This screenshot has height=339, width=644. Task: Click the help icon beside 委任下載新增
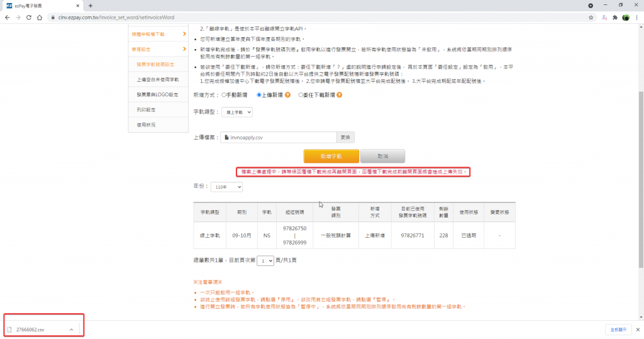[x=339, y=95]
